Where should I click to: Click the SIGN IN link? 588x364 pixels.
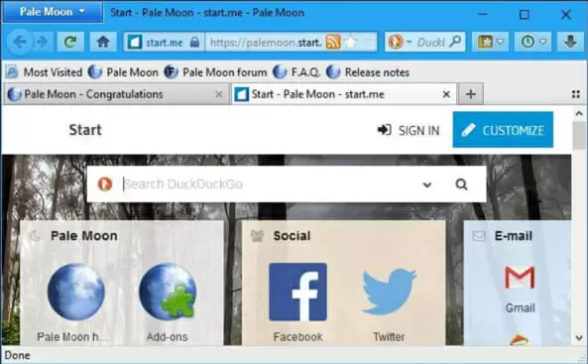pos(409,130)
